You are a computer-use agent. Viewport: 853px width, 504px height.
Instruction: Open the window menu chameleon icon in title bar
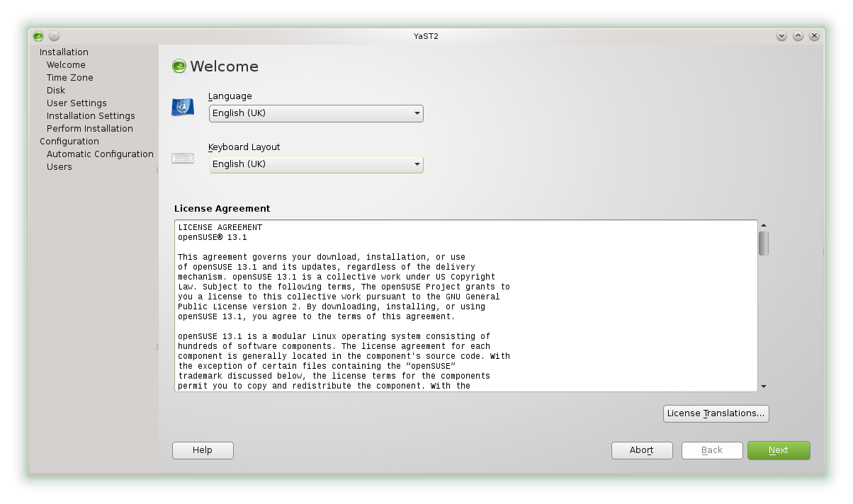pos(38,36)
